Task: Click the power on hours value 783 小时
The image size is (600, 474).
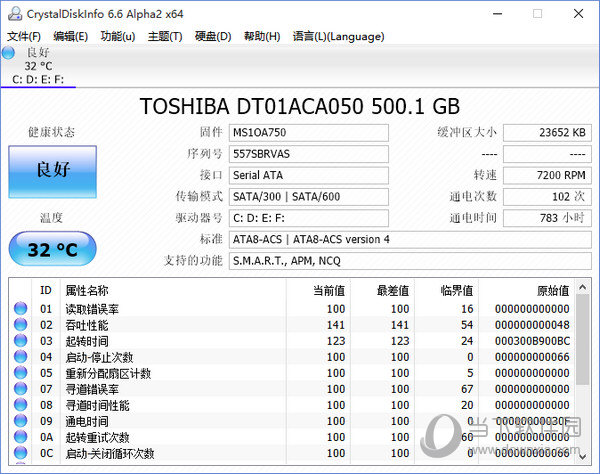Action: click(547, 218)
